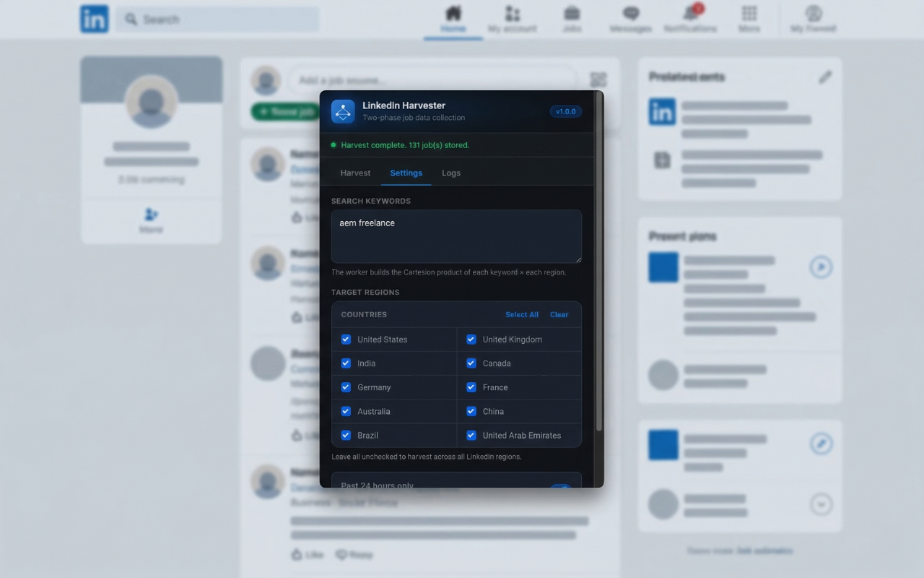Click the v1.0.0 version badge
This screenshot has width=924, height=578.
click(x=566, y=111)
